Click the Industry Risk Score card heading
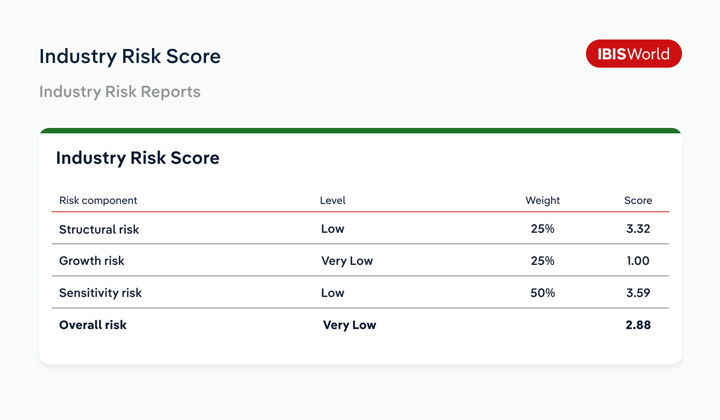 click(138, 158)
